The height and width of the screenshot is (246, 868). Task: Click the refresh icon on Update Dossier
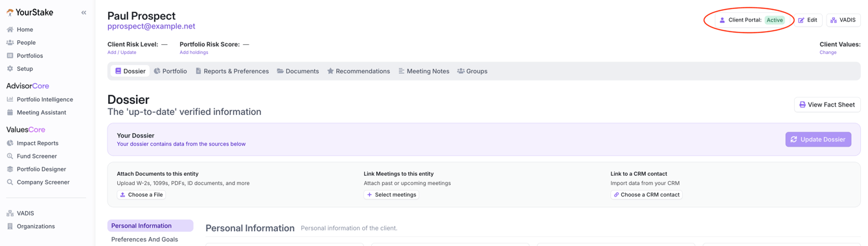point(794,140)
